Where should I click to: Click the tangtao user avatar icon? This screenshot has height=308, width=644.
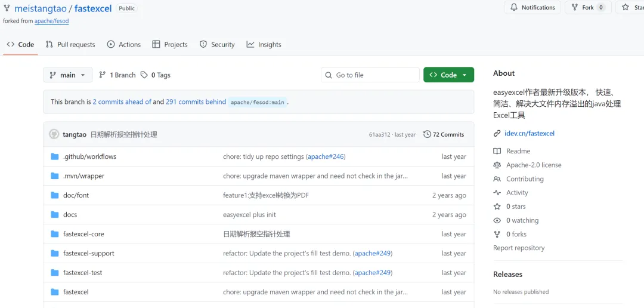[54, 134]
